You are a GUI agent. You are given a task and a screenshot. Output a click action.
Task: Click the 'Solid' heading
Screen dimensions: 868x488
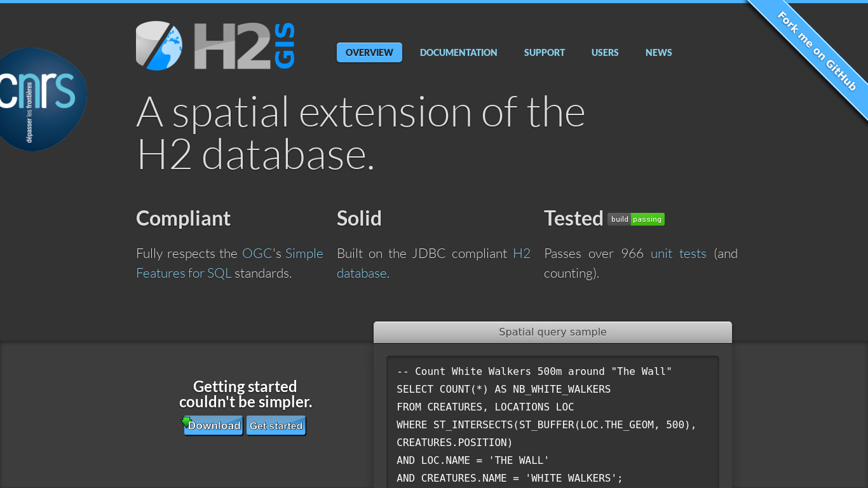click(x=359, y=219)
